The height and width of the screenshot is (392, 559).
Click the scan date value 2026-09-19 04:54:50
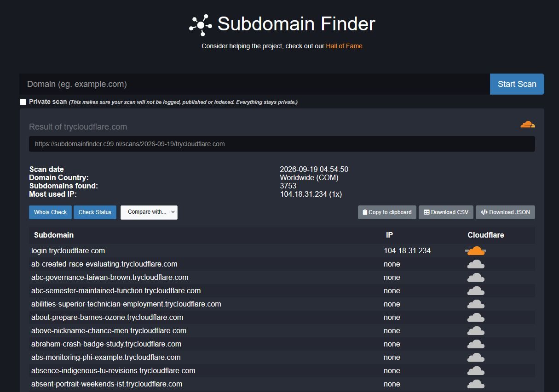pos(314,170)
